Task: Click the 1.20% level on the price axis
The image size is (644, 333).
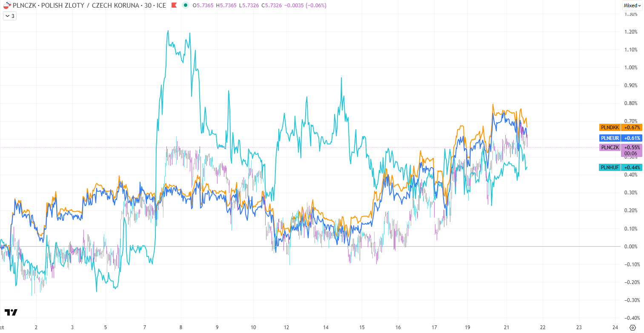Action: tap(630, 32)
